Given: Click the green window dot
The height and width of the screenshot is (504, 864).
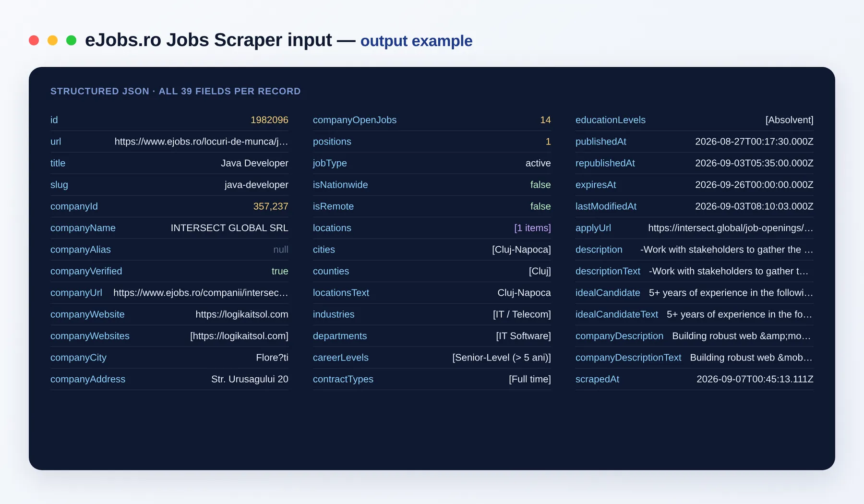Looking at the screenshot, I should (71, 40).
